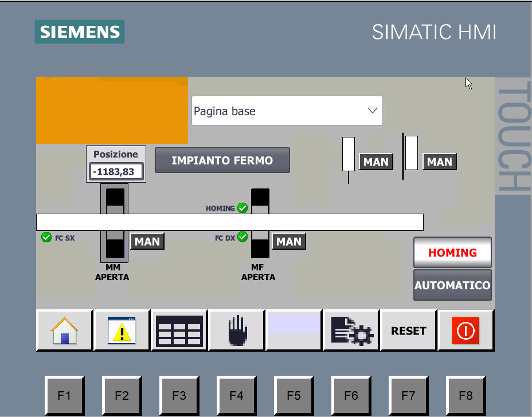Click the F3 function key
532x417 pixels.
179,395
